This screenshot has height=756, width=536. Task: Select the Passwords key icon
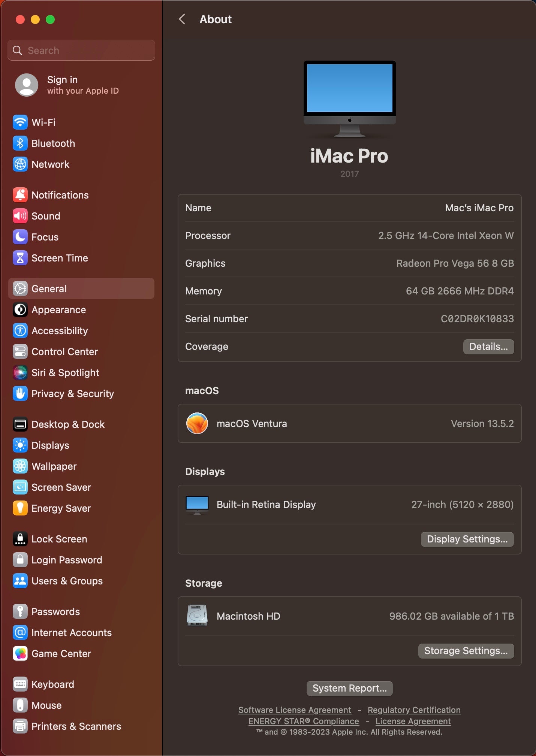click(20, 611)
